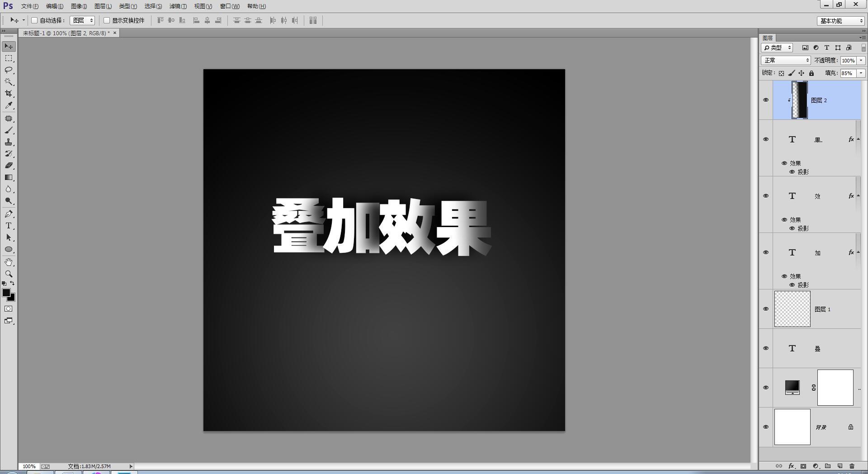Select the Magic Wand tool
This screenshot has width=868, height=474.
point(9,82)
